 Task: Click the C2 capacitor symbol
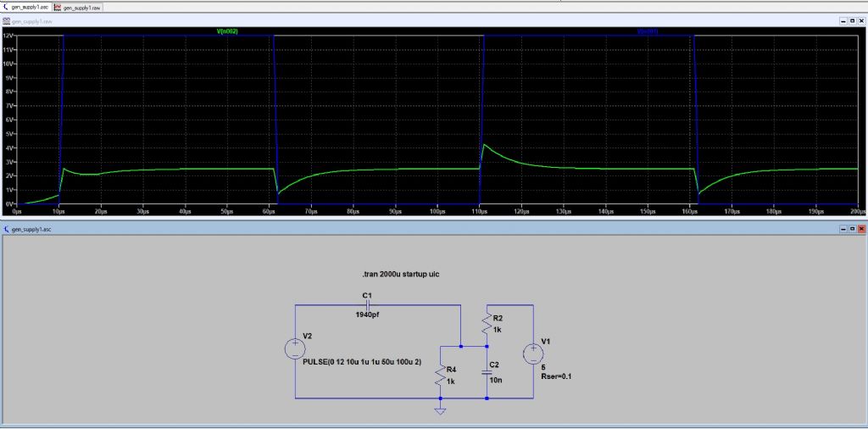[487, 372]
